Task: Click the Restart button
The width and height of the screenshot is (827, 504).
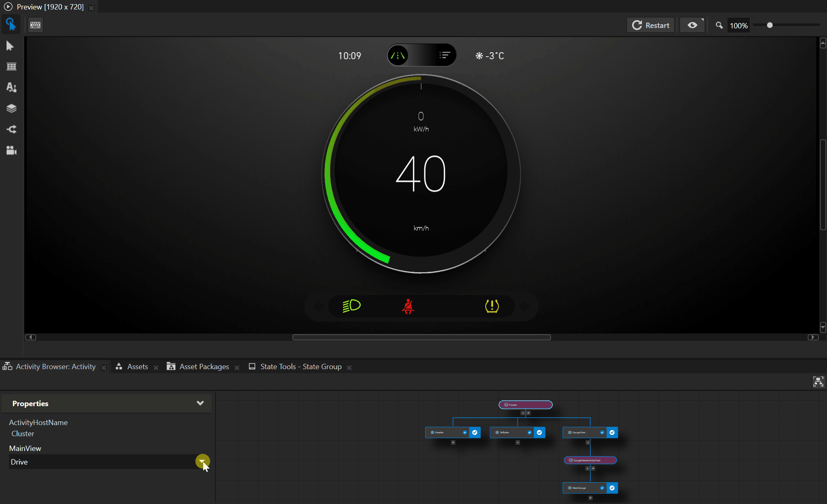Action: point(650,25)
